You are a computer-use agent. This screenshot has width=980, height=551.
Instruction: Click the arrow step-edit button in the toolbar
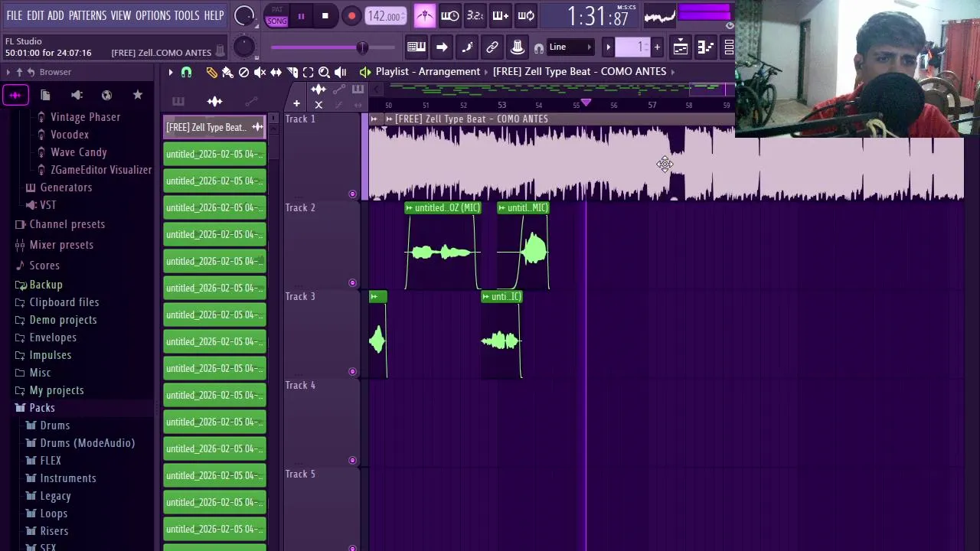(x=442, y=47)
